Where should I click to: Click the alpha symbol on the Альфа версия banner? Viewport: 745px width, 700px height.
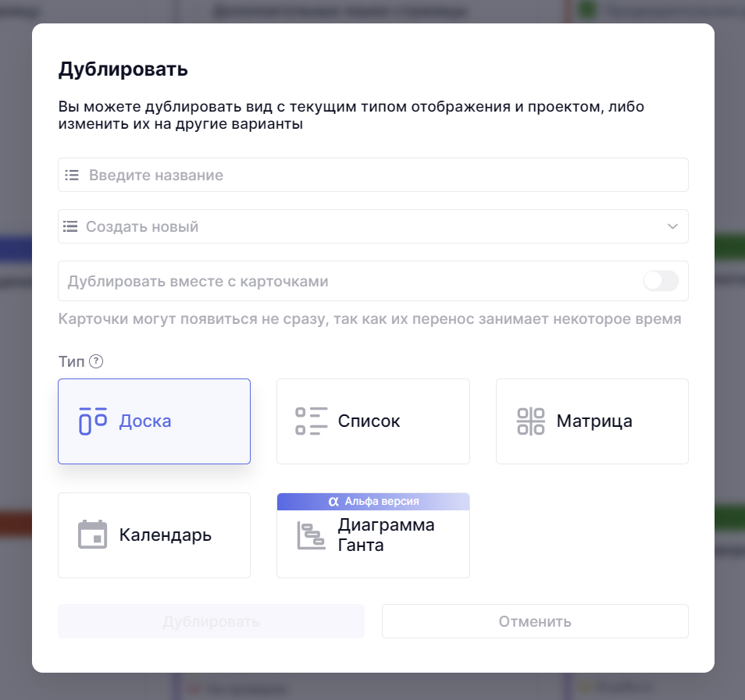[333, 501]
